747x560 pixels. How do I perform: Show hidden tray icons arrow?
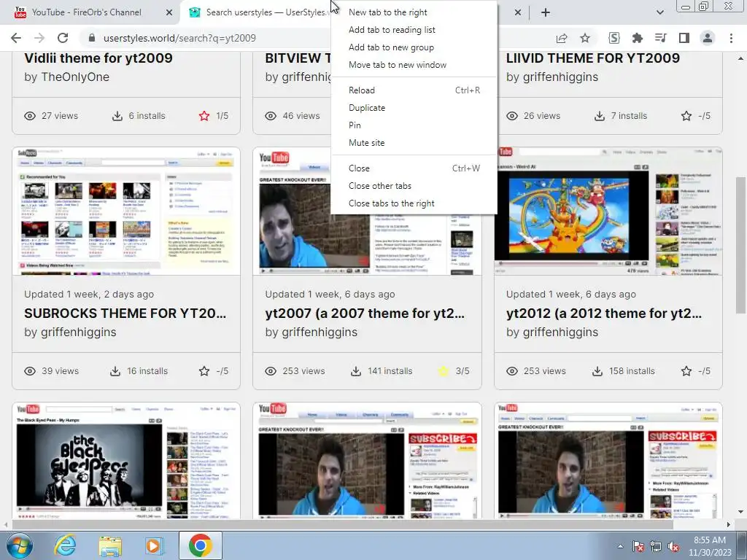click(x=620, y=546)
